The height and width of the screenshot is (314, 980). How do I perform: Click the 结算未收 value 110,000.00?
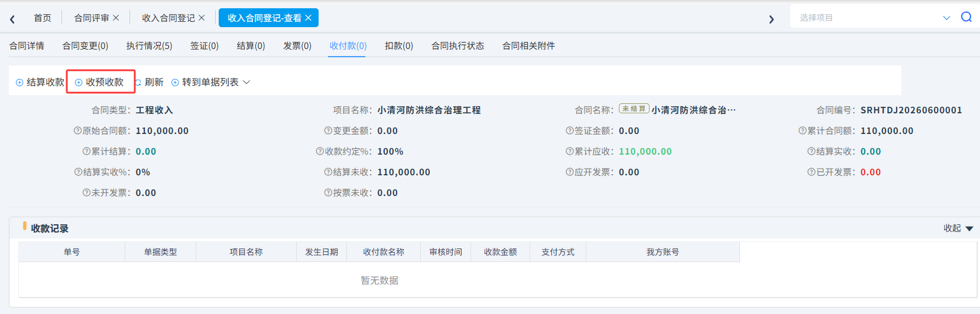click(x=404, y=172)
